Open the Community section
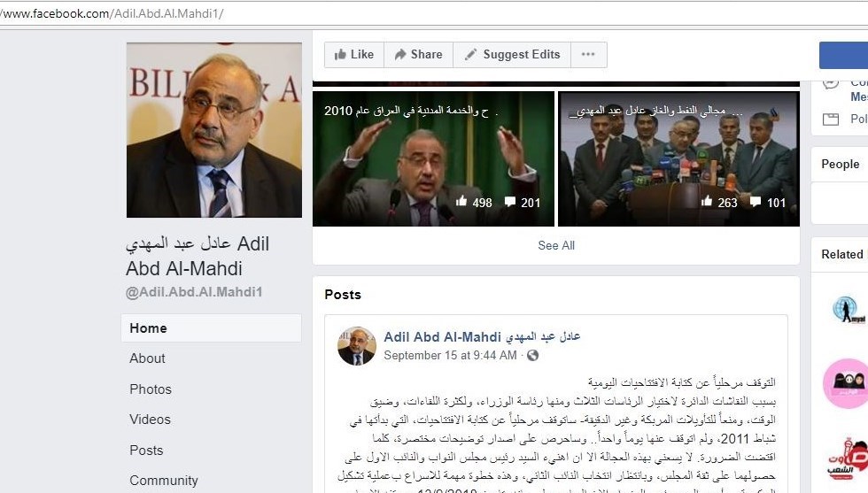This screenshot has width=868, height=493. (x=164, y=481)
